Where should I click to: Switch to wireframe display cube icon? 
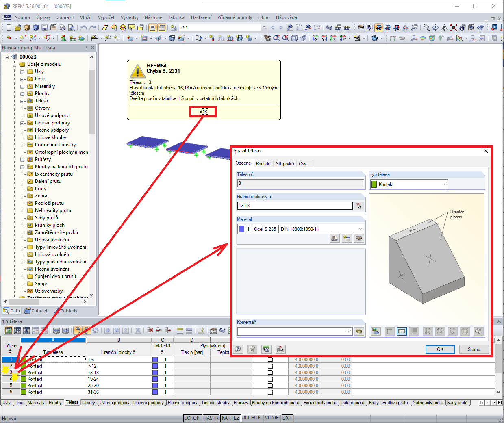pos(294,38)
